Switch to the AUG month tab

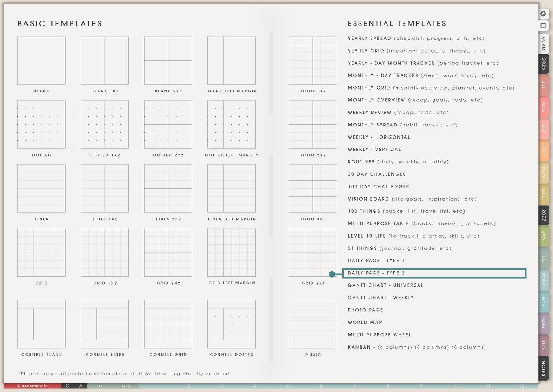click(x=544, y=107)
